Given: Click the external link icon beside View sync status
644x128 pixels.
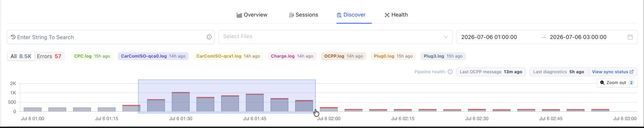Looking at the screenshot, I should [632, 72].
